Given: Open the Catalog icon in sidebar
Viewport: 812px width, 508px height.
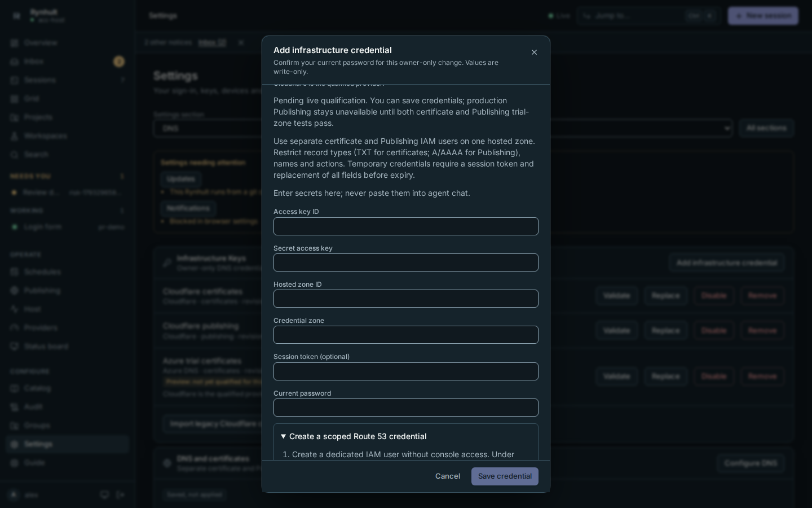Looking at the screenshot, I should [x=15, y=388].
